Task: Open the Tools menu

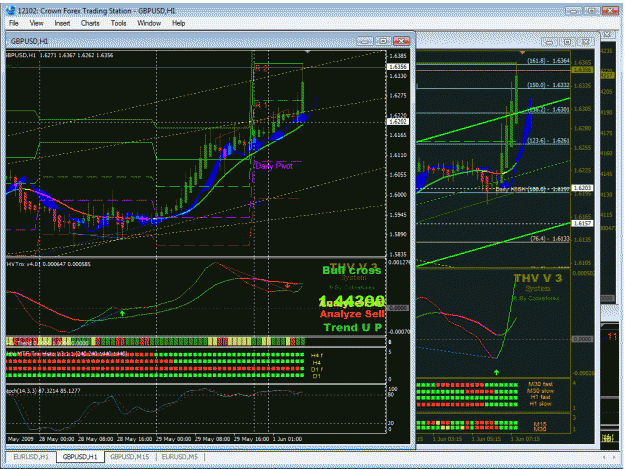Action: (118, 23)
